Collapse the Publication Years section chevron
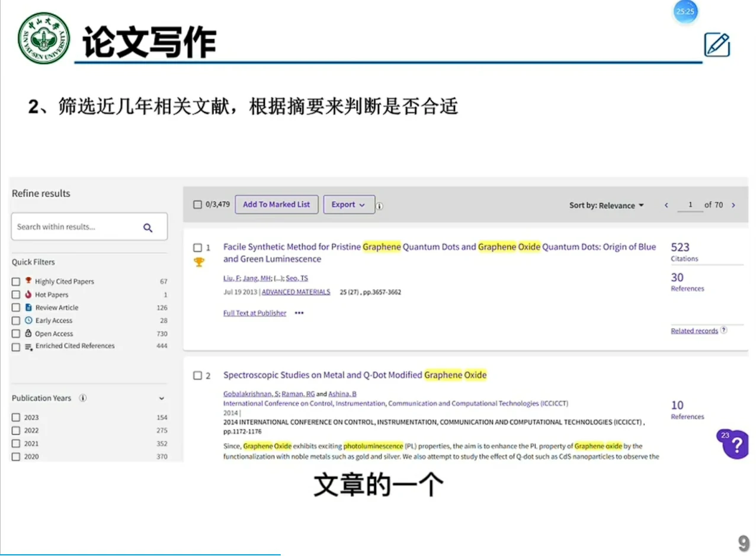This screenshot has height=556, width=756. point(162,398)
